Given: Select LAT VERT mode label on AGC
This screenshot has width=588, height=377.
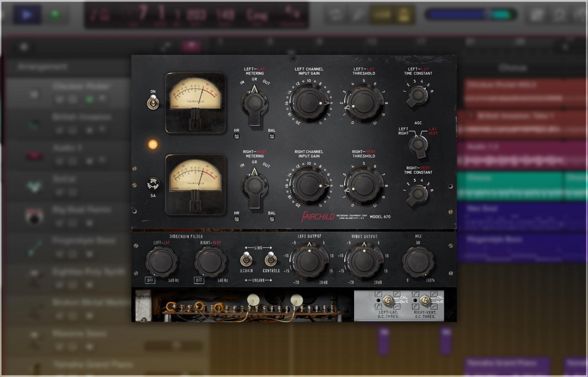Looking at the screenshot, I should point(433,131).
